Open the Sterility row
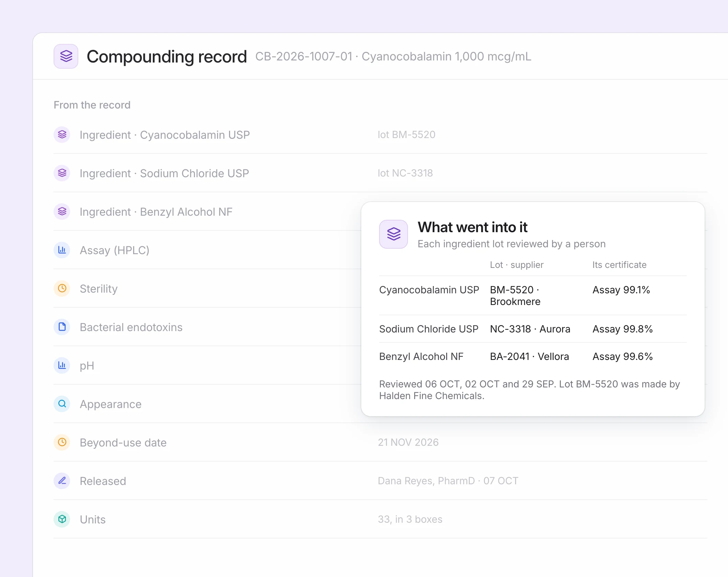The width and height of the screenshot is (728, 577). [x=99, y=289]
